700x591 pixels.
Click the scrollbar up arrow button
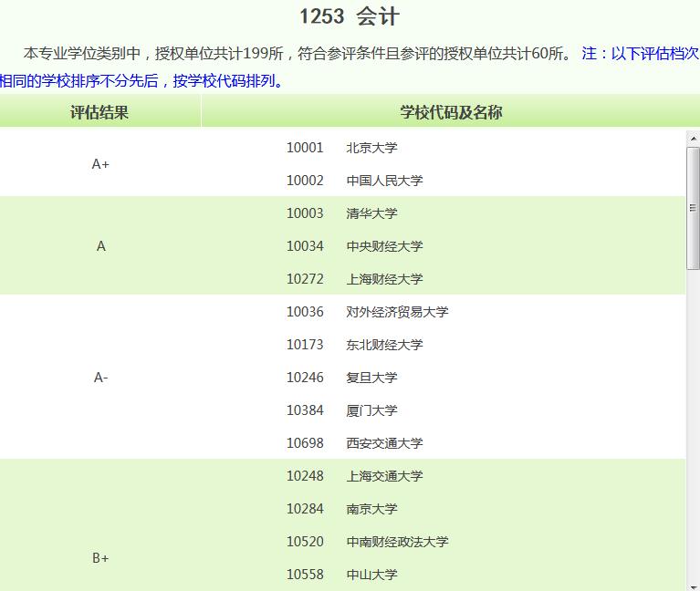(x=693, y=138)
